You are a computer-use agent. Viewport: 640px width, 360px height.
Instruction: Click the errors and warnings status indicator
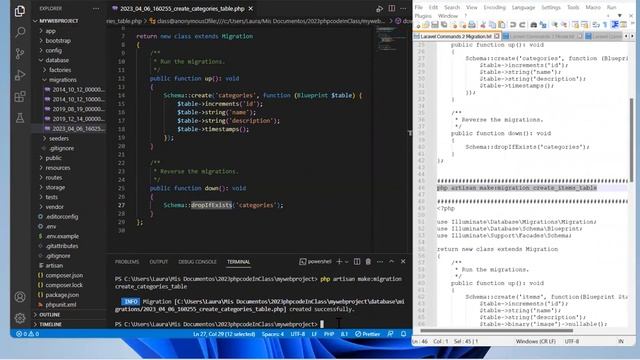click(x=27, y=334)
